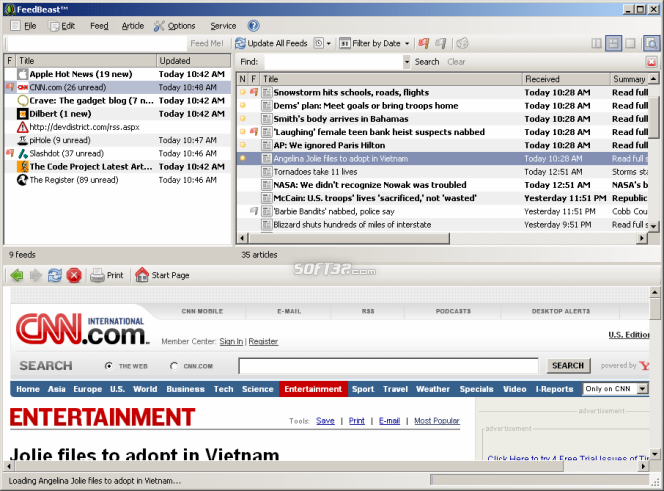Click the Print button with printer icon

coord(107,275)
